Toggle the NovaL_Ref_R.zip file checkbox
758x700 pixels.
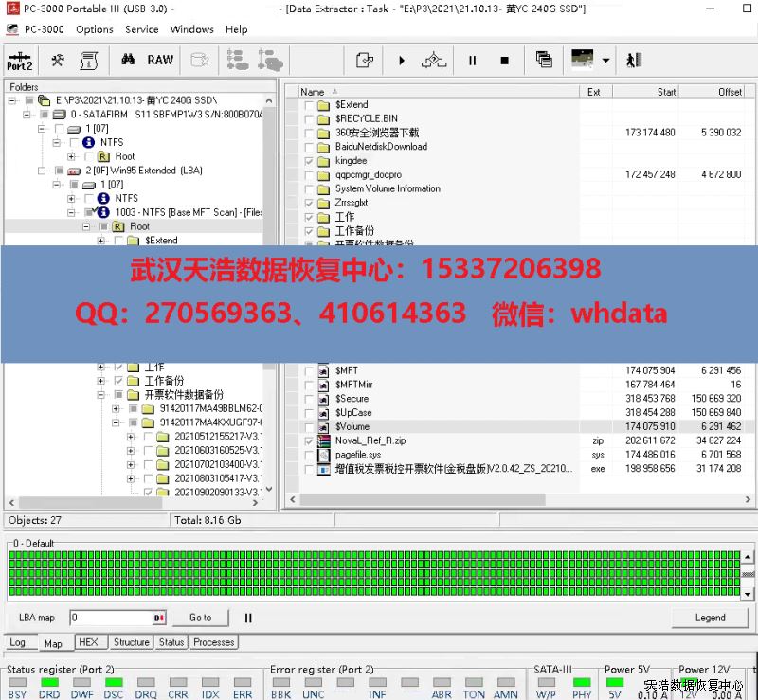pyautogui.click(x=310, y=441)
